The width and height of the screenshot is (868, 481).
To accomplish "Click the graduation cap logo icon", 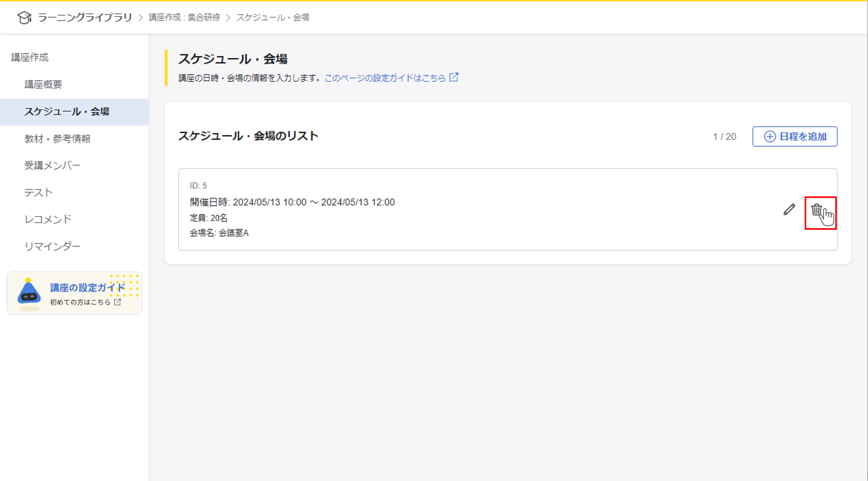I will point(24,17).
